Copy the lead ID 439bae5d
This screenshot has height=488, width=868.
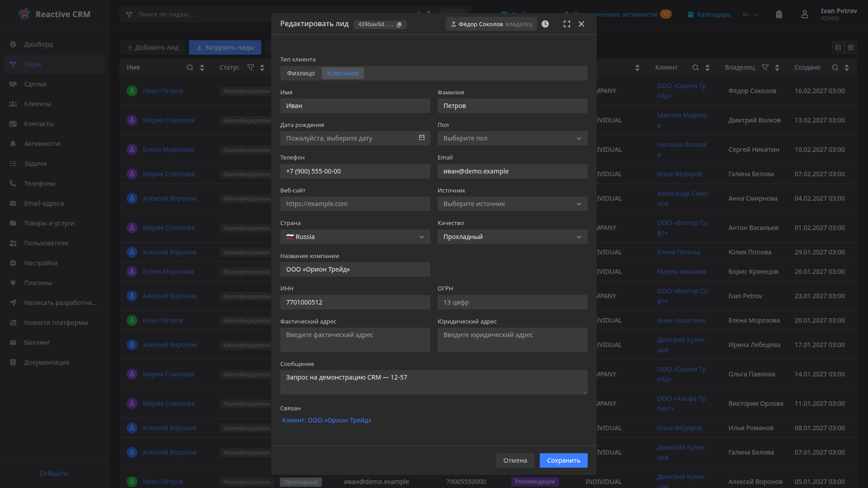399,24
